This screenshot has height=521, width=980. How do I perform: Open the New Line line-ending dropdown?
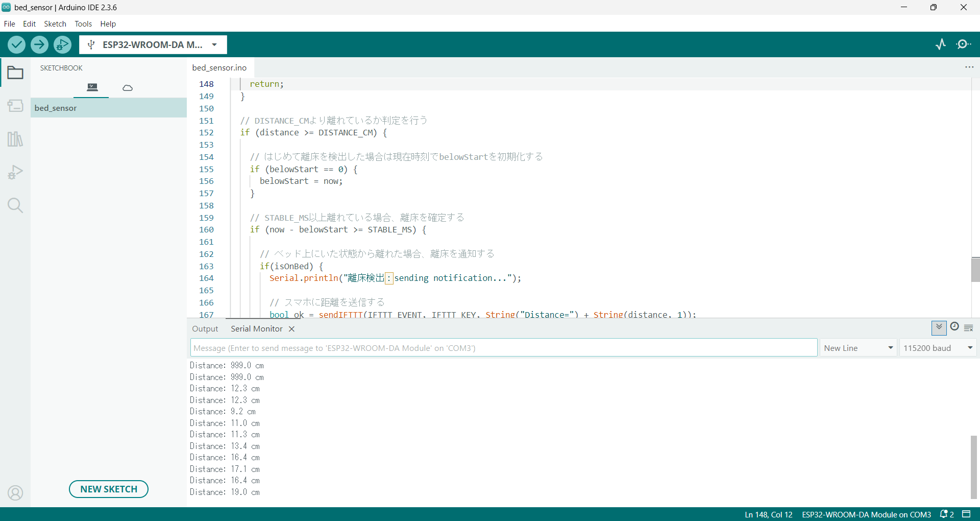coord(859,348)
